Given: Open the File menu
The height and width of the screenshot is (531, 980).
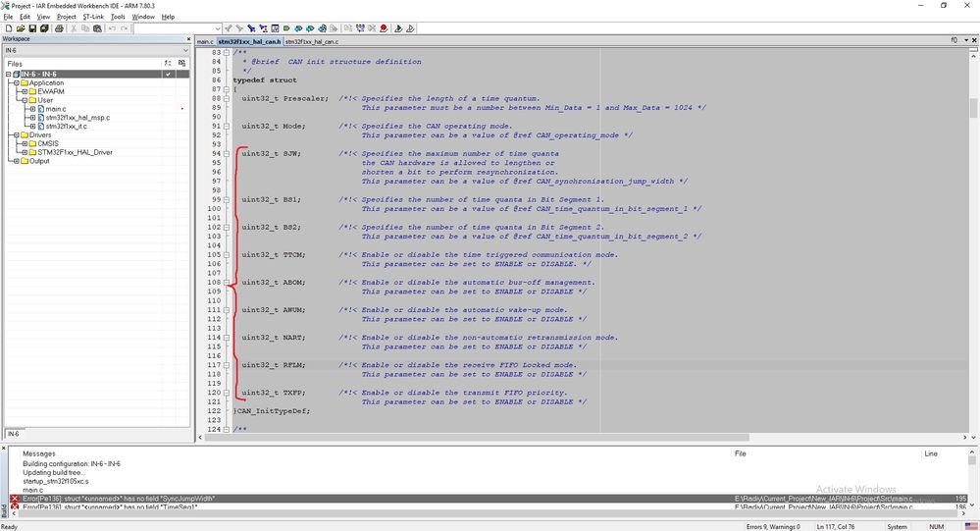Looking at the screenshot, I should pos(8,17).
